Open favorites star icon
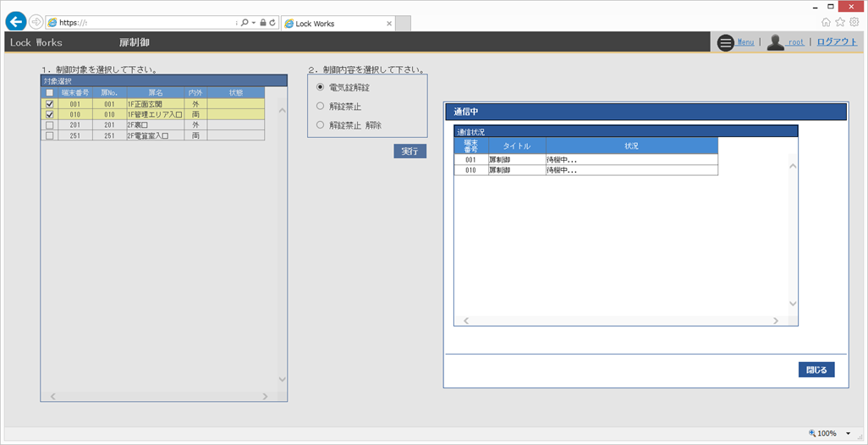 coord(840,22)
